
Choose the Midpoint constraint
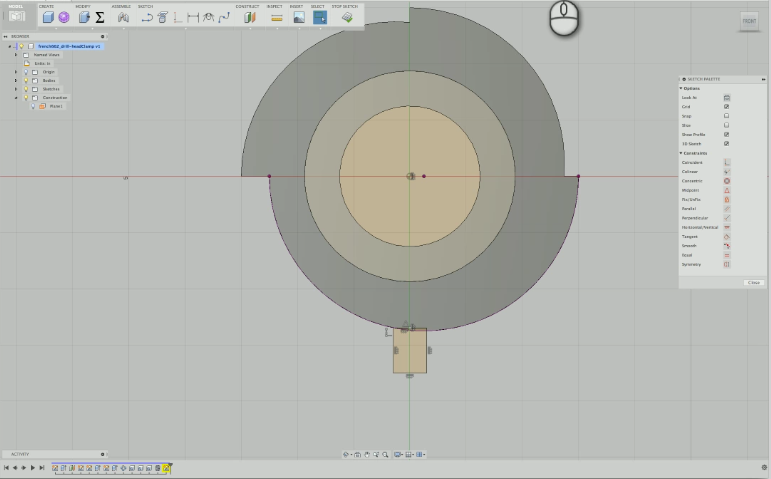point(727,190)
